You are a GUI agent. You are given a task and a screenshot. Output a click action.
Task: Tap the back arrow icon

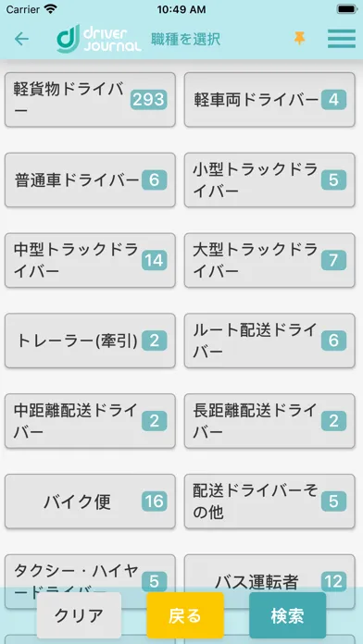click(x=21, y=39)
